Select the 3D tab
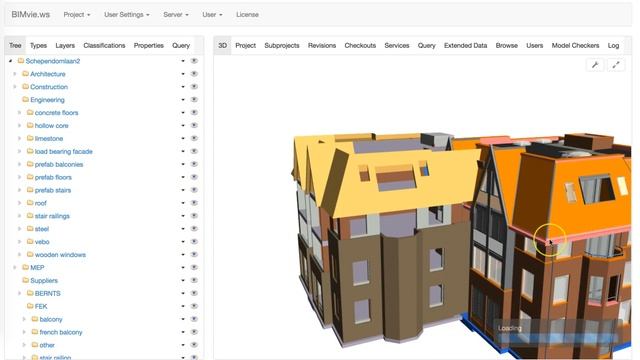640x360 pixels. [x=222, y=45]
